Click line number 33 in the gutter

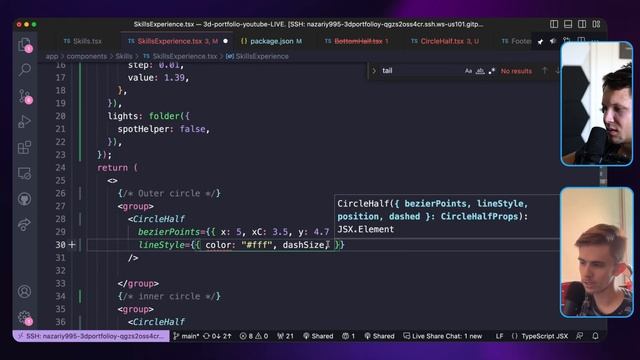(60, 283)
